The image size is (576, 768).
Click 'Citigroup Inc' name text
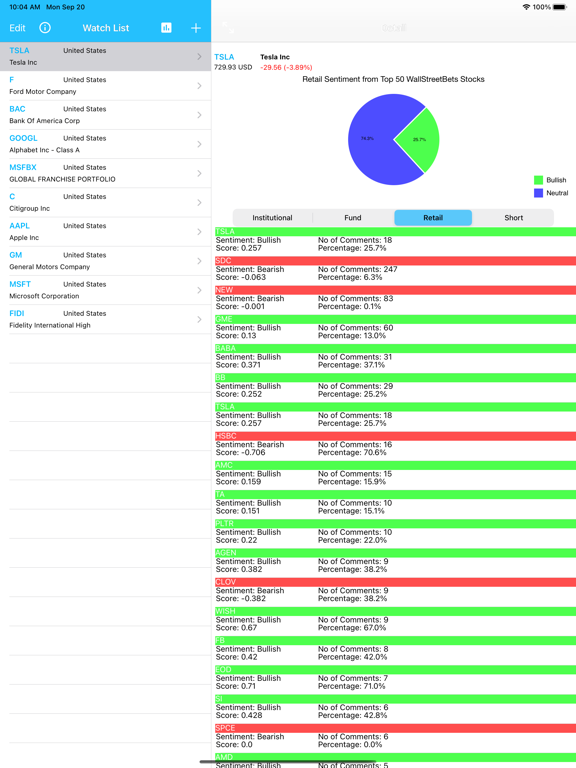click(x=29, y=209)
